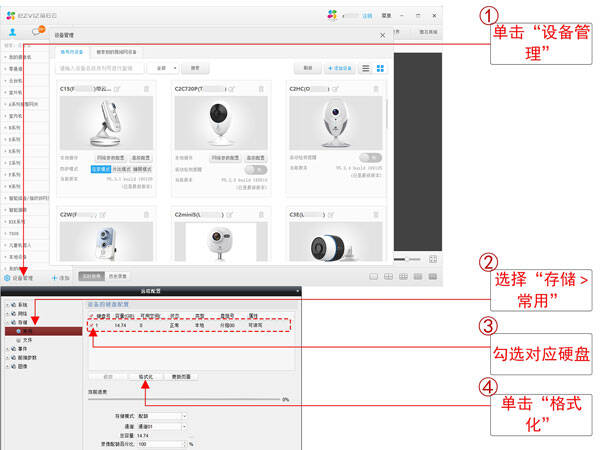
Task: Select the highlighted blue mode on C1S card
Action: pos(101,169)
